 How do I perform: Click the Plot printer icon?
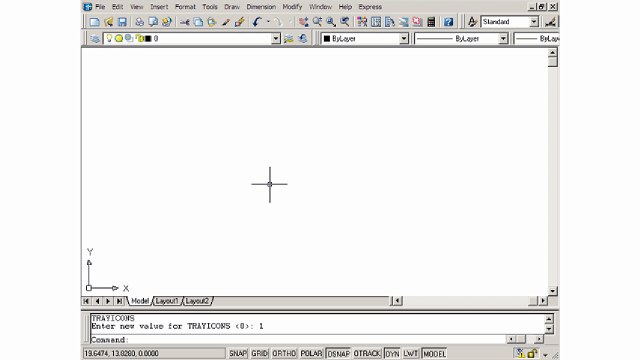click(140, 22)
